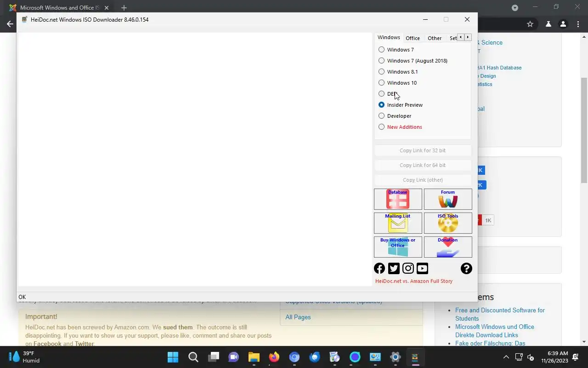Open the muted volume tray icon
This screenshot has height=368, width=588.
[x=531, y=357]
